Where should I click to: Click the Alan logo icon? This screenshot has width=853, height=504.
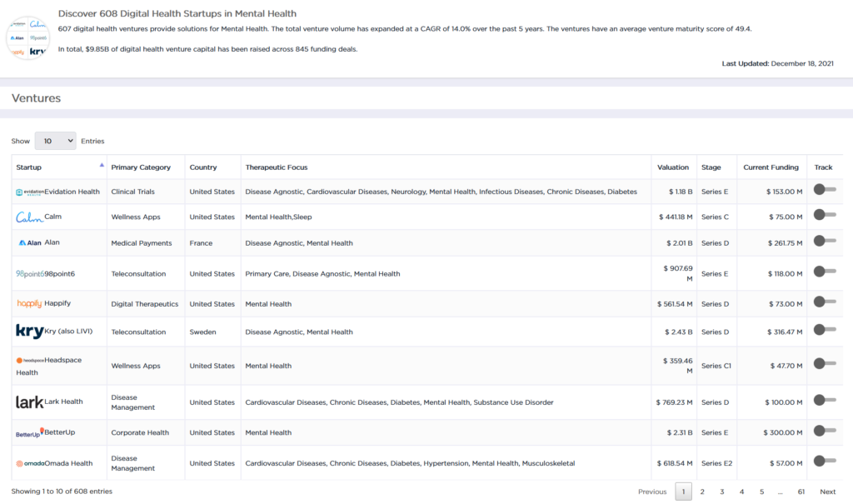(x=30, y=242)
